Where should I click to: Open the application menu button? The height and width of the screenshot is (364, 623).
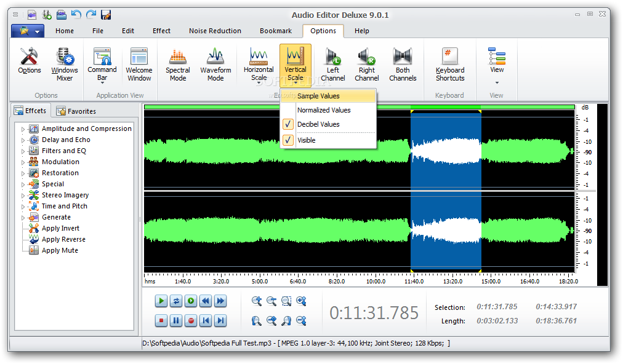click(x=28, y=31)
